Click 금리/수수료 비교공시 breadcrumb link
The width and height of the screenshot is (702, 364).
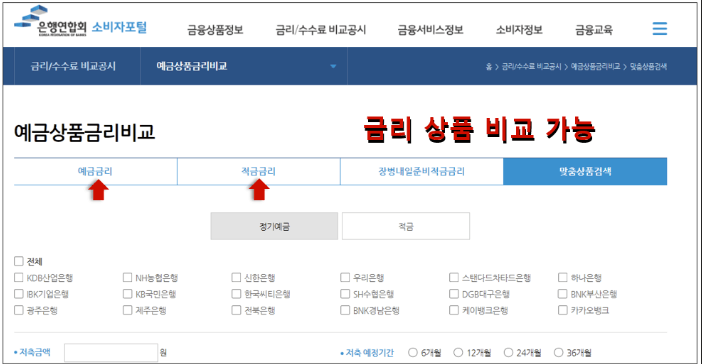pos(531,66)
